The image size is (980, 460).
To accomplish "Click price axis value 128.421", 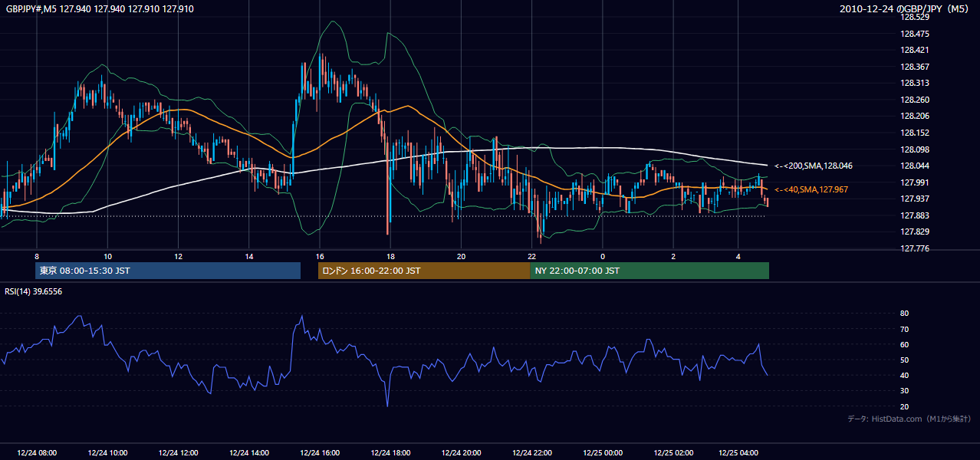I will click(x=915, y=50).
